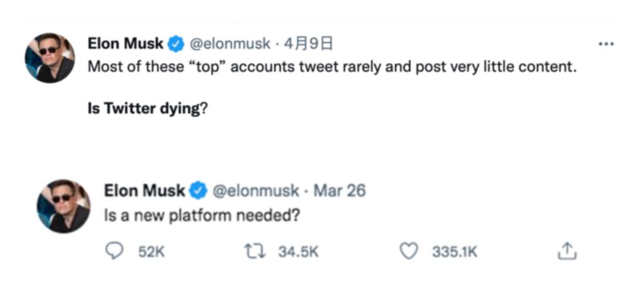The height and width of the screenshot is (301, 644).
Task: Like the tweet with the heart icon
Action: [409, 252]
